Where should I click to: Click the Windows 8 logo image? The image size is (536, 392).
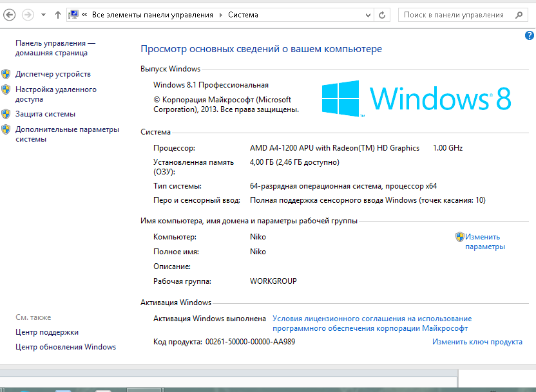pos(416,98)
